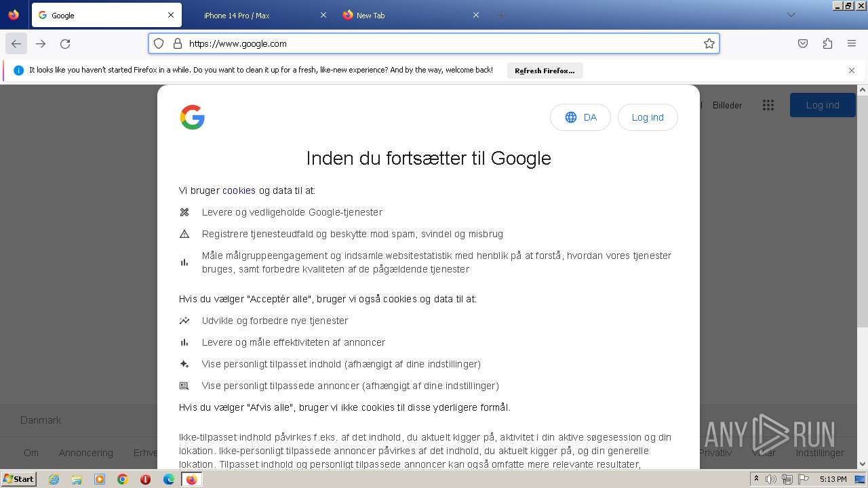Launch Opera from the taskbar
Image resolution: width=868 pixels, height=488 pixels.
(146, 479)
